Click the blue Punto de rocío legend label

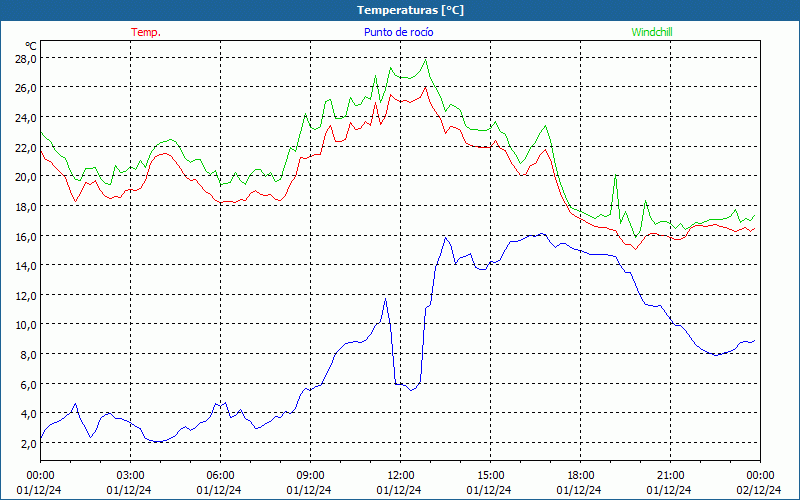coord(399,32)
